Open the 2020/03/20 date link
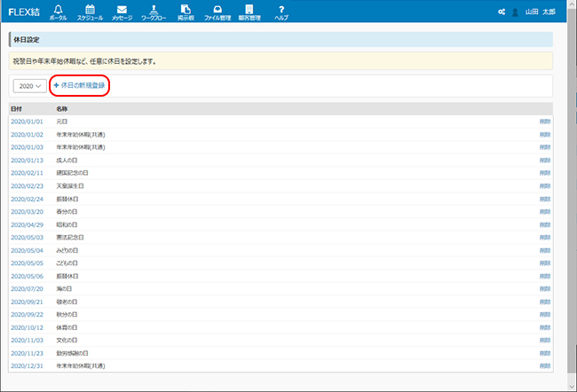Image resolution: width=577 pixels, height=392 pixels. click(27, 212)
